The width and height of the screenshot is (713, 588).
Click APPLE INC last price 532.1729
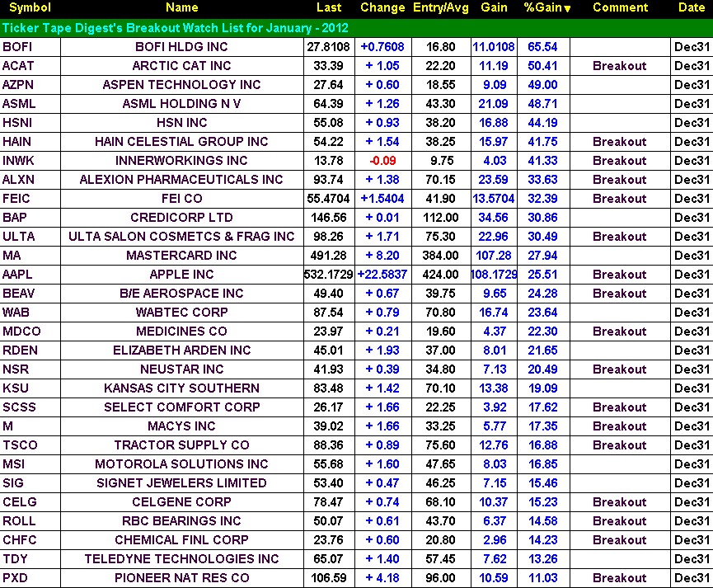click(x=329, y=275)
